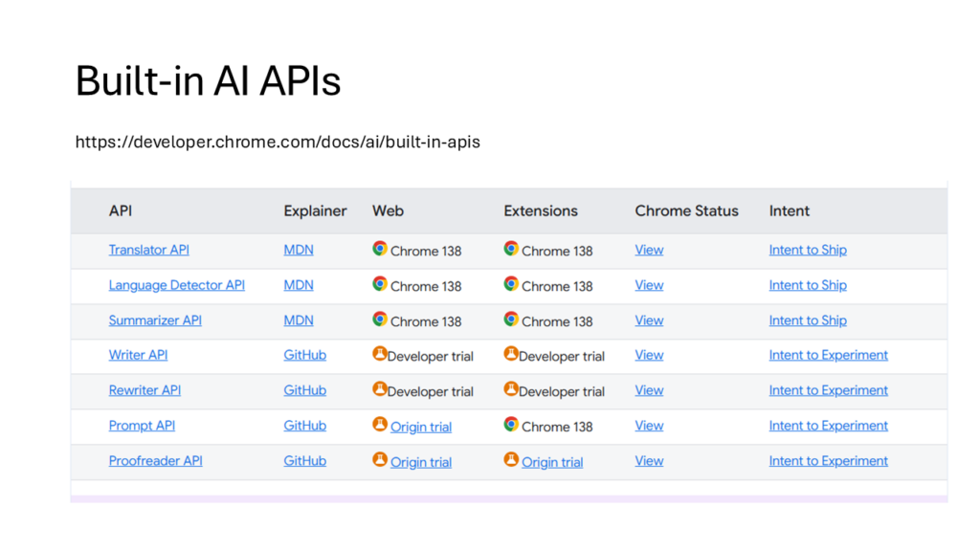Click Origin trial icon in Proofreader API Extensions column
Image resolution: width=980 pixels, height=551 pixels.
coord(511,461)
